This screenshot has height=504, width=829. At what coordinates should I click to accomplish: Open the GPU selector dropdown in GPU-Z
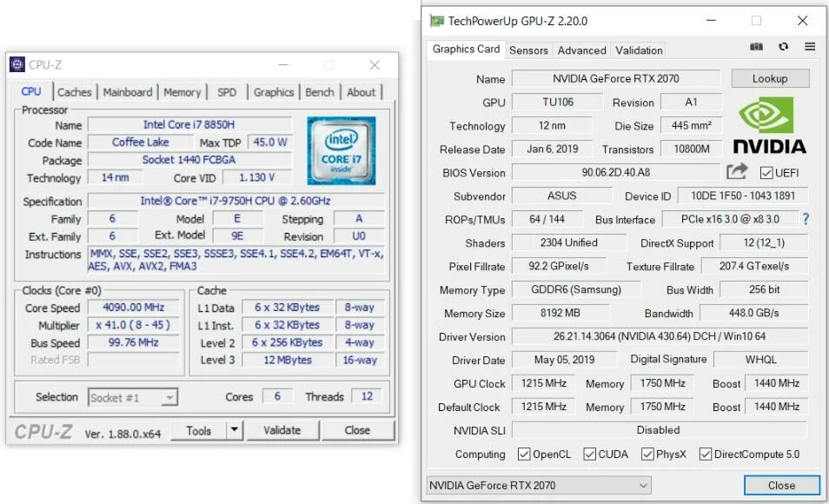click(539, 485)
